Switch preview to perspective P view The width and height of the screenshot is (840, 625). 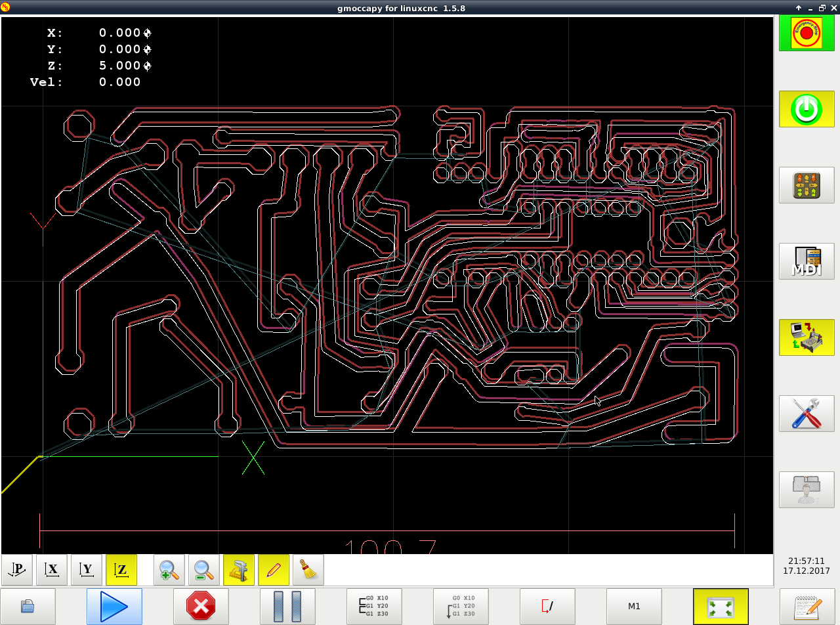(x=17, y=570)
